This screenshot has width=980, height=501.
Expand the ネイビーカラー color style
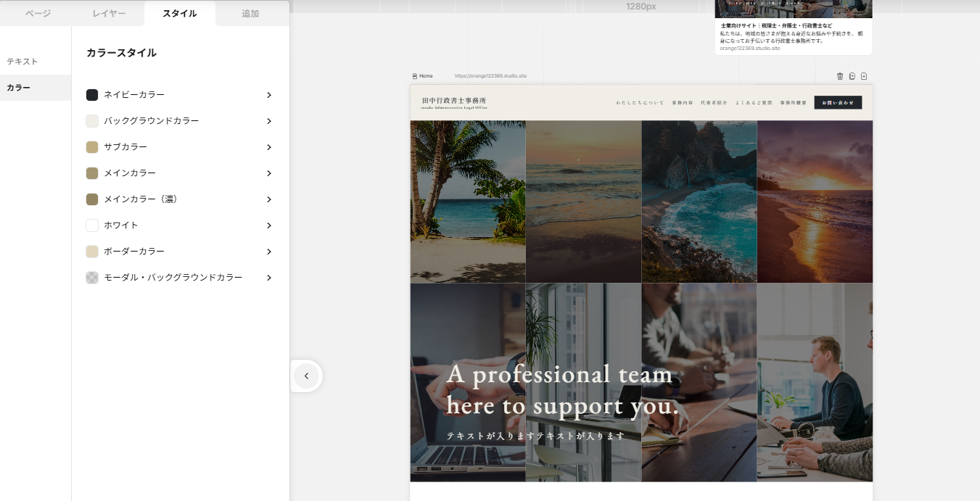click(268, 95)
